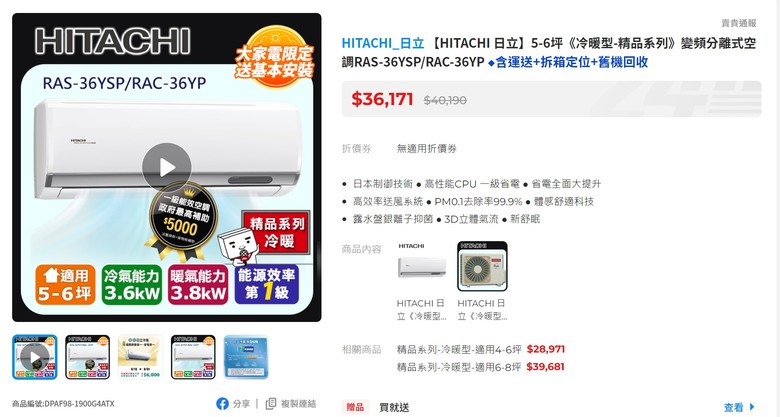The width and height of the screenshot is (780, 417).
Task: Open the 賣貴通報 price report link
Action: 739,23
